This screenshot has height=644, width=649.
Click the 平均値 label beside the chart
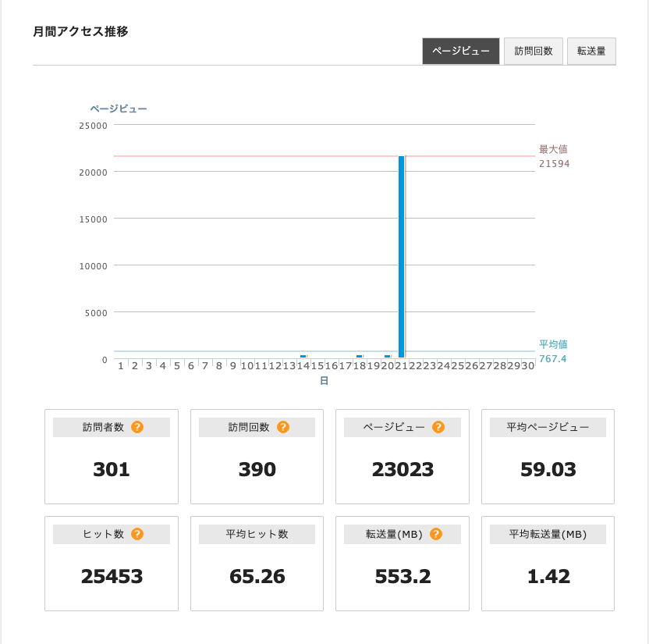[553, 343]
